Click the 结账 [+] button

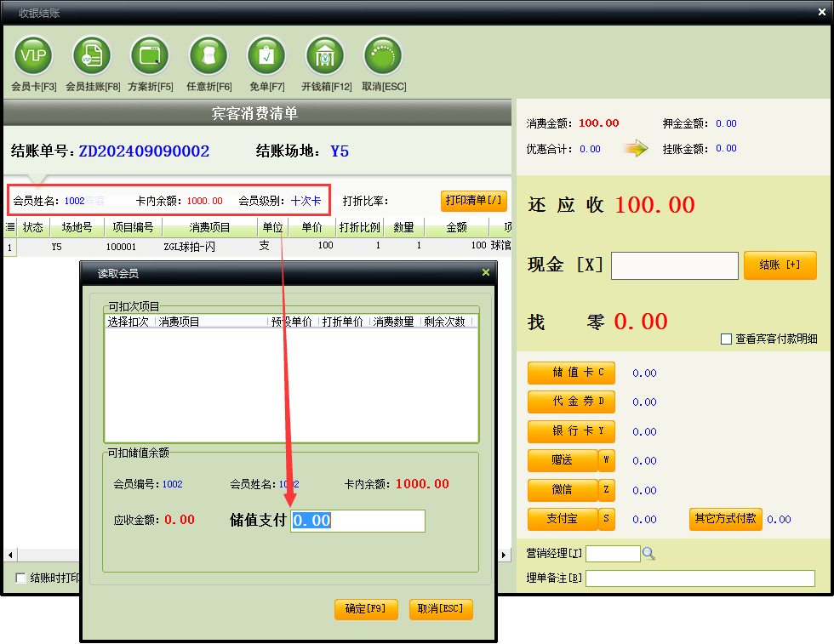[780, 265]
